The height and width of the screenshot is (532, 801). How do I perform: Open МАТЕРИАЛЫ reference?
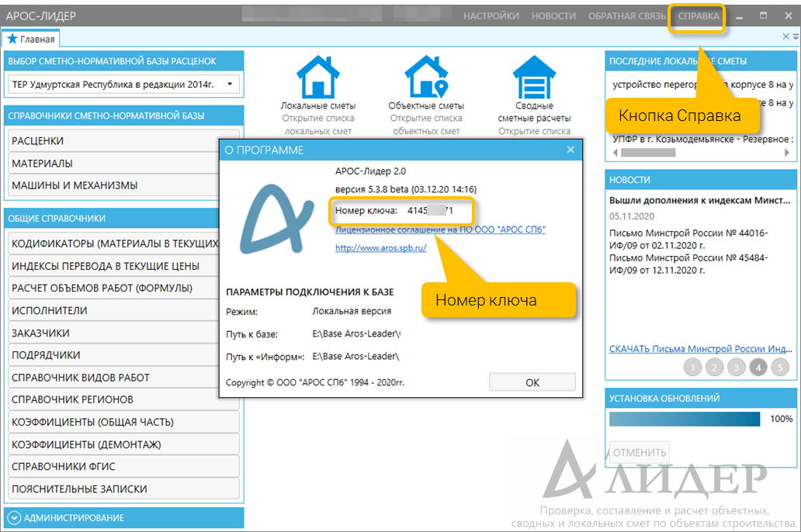[113, 164]
